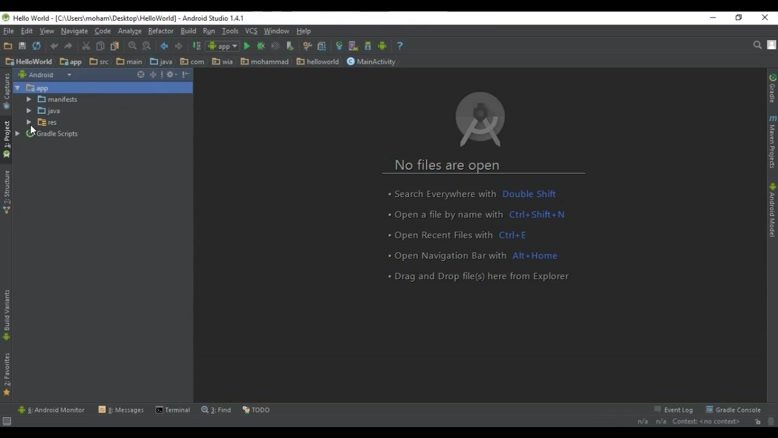Open the Tools menu
This screenshot has width=778, height=438.
pos(230,31)
